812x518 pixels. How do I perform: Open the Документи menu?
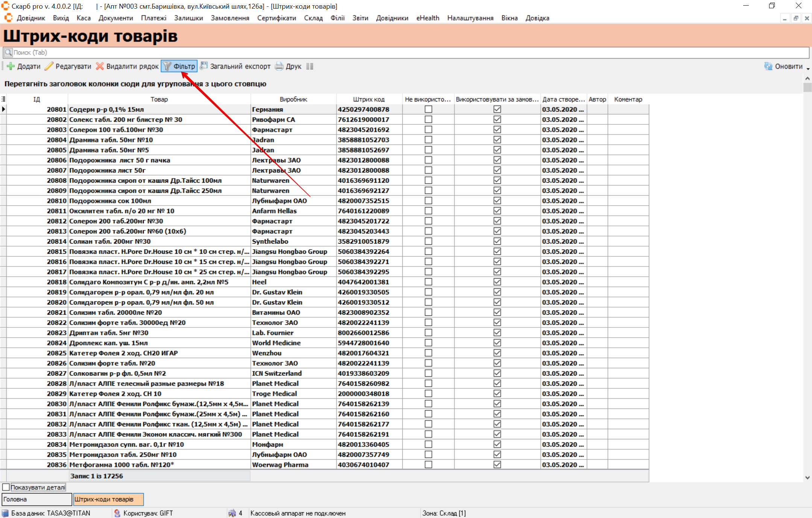pyautogui.click(x=115, y=18)
